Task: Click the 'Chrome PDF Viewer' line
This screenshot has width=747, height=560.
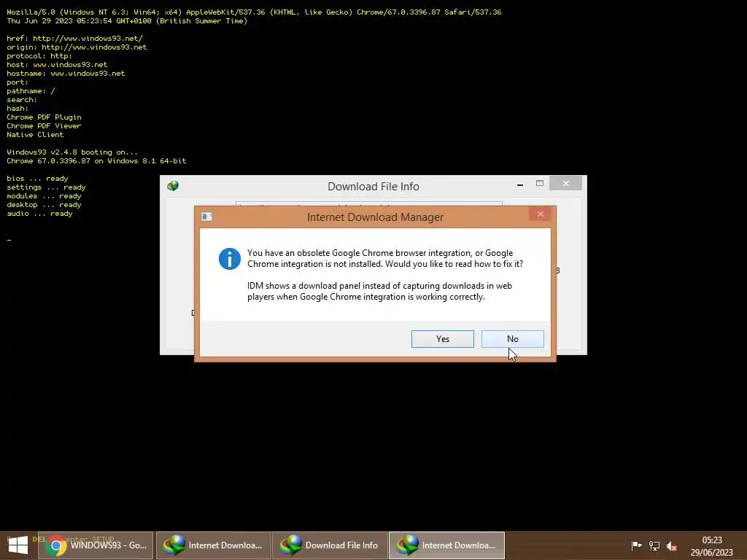Action: coord(44,125)
